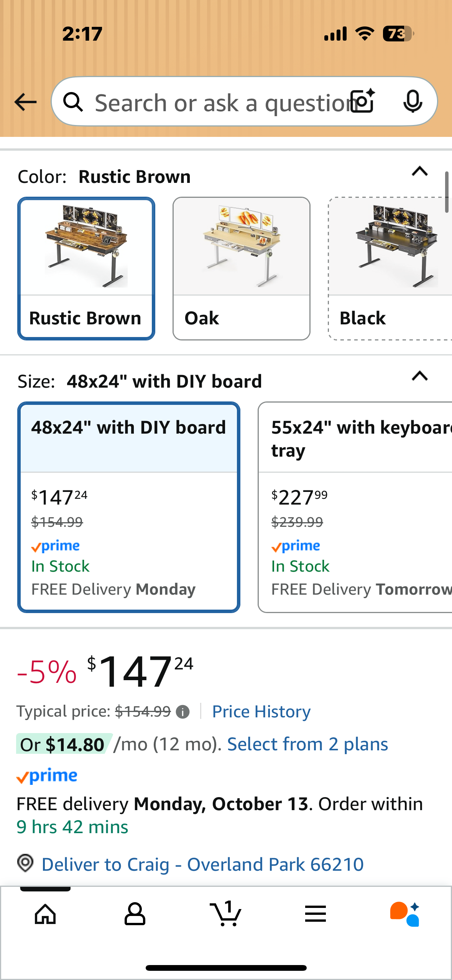Viewport: 452px width, 980px height.
Task: Select Rustic Brown desk swatch
Action: [x=86, y=268]
